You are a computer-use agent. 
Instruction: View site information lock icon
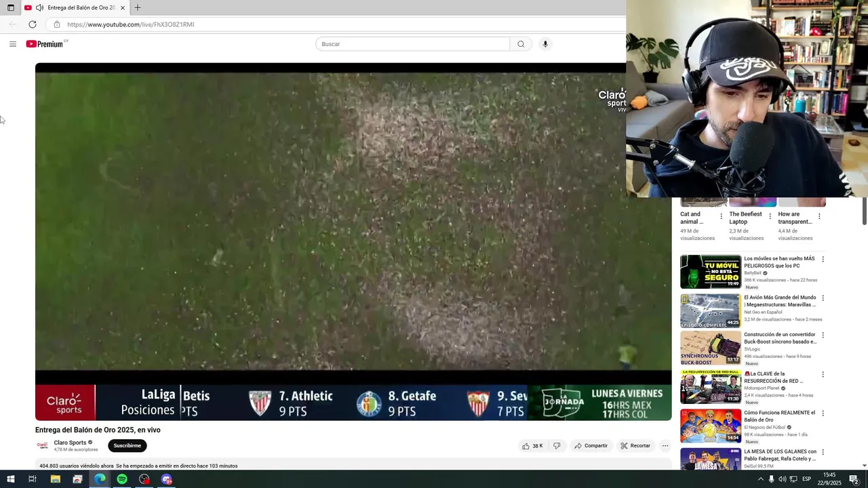[57, 24]
